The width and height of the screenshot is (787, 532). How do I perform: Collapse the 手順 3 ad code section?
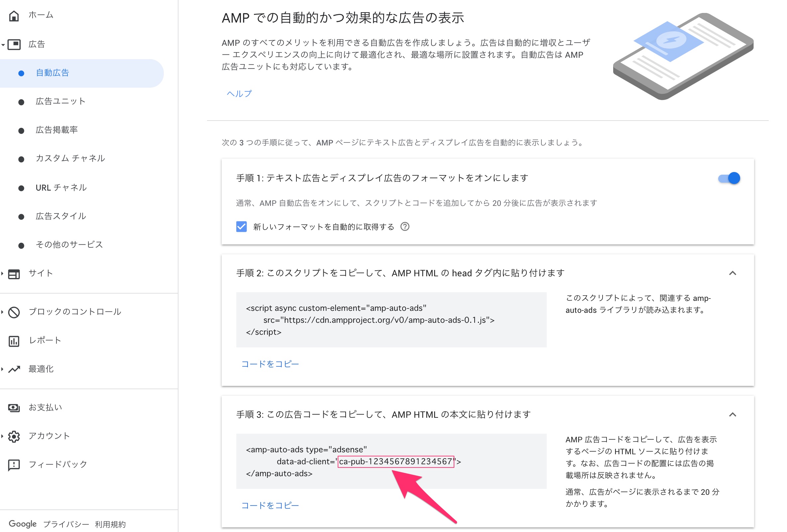[732, 414]
